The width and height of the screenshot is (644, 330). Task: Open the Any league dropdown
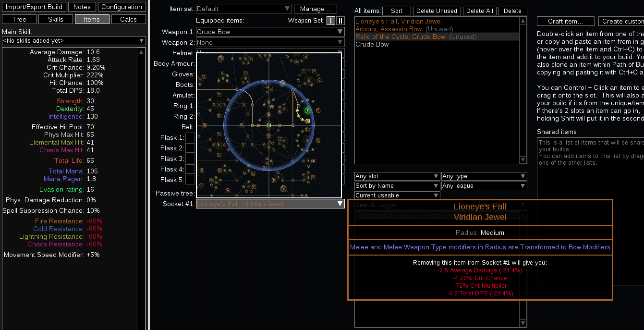click(484, 186)
